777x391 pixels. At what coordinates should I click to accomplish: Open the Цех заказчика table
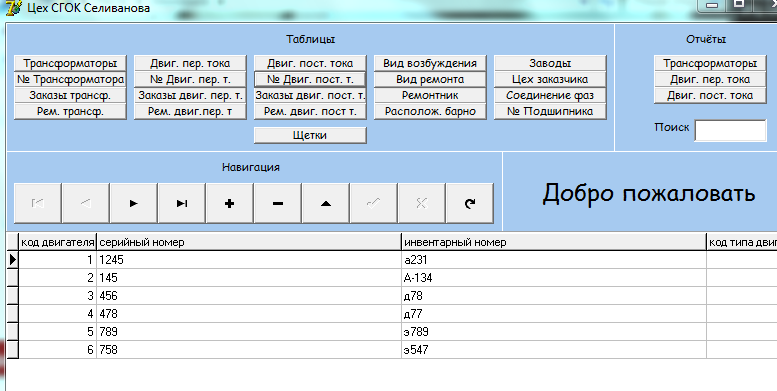[x=550, y=79]
